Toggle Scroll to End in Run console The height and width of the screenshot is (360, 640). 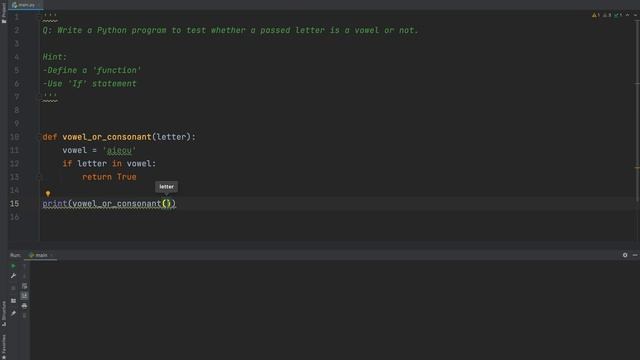[24, 295]
